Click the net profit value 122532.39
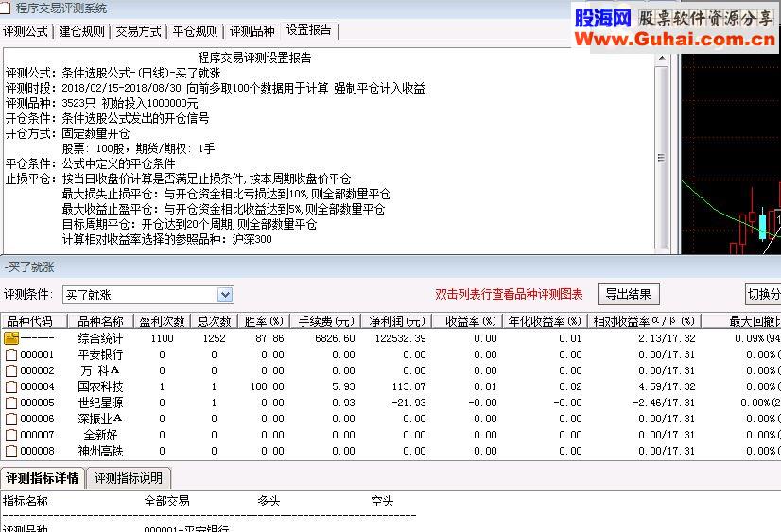 click(401, 338)
